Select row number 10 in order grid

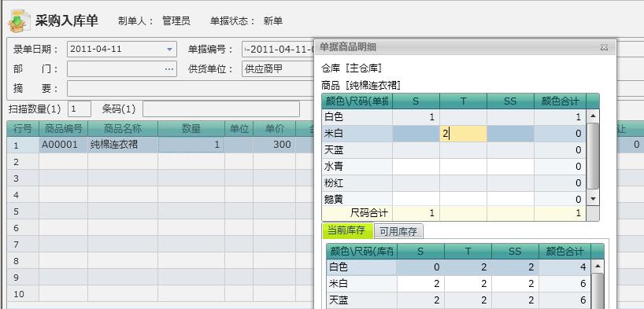click(x=23, y=294)
